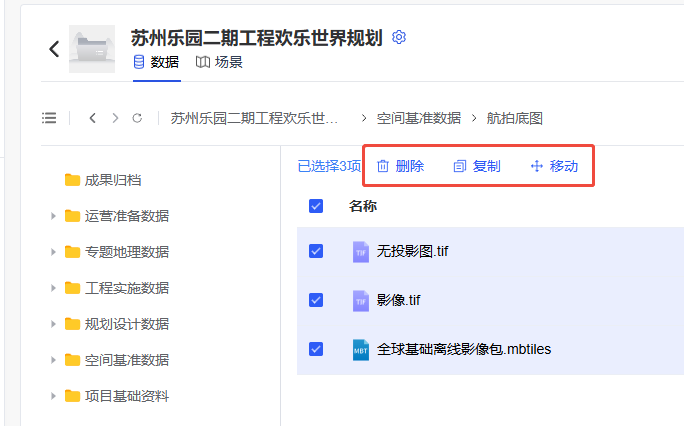Image resolution: width=684 pixels, height=426 pixels.
Task: Expand the 运营准备数据 folder
Action: point(53,216)
